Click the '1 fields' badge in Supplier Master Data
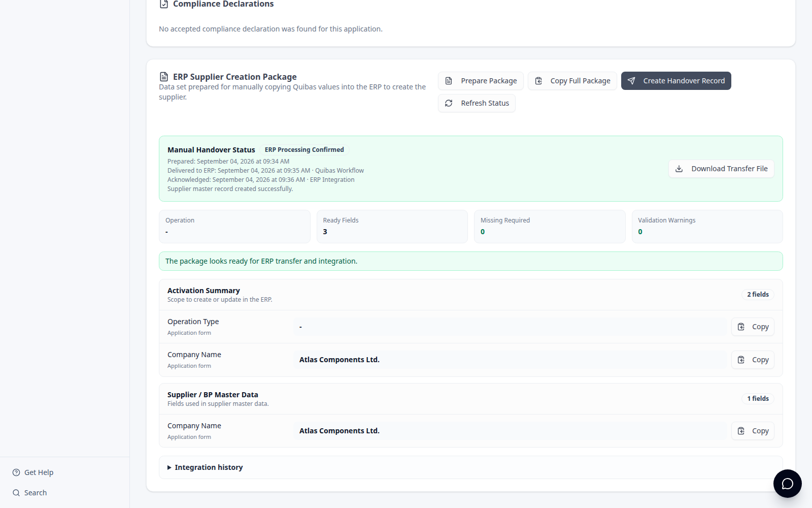This screenshot has width=812, height=508. click(x=758, y=399)
